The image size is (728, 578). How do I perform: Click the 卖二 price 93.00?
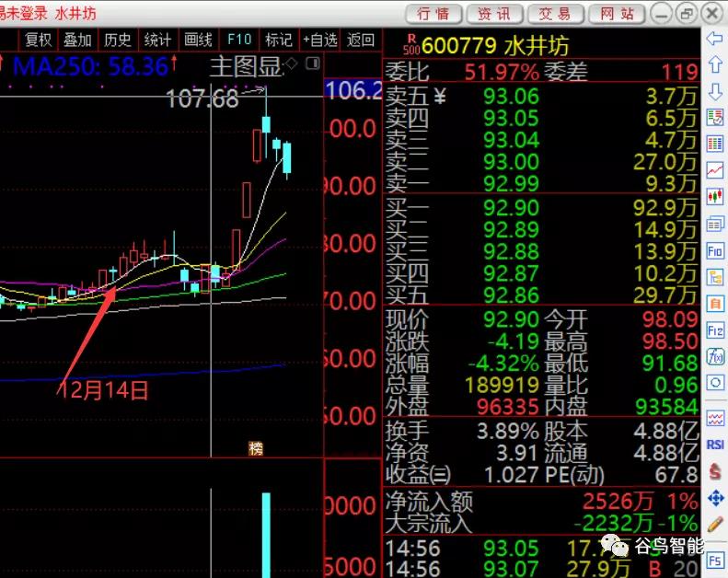pos(511,162)
